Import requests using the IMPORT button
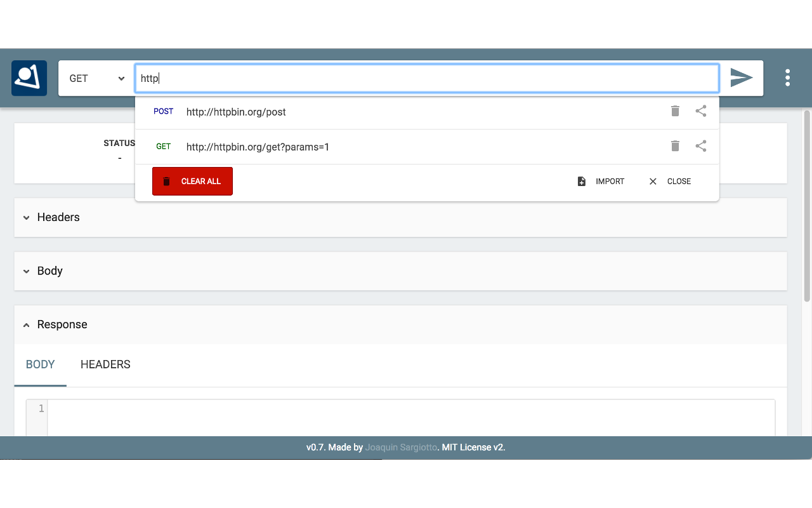The width and height of the screenshot is (812, 508). tap(601, 182)
